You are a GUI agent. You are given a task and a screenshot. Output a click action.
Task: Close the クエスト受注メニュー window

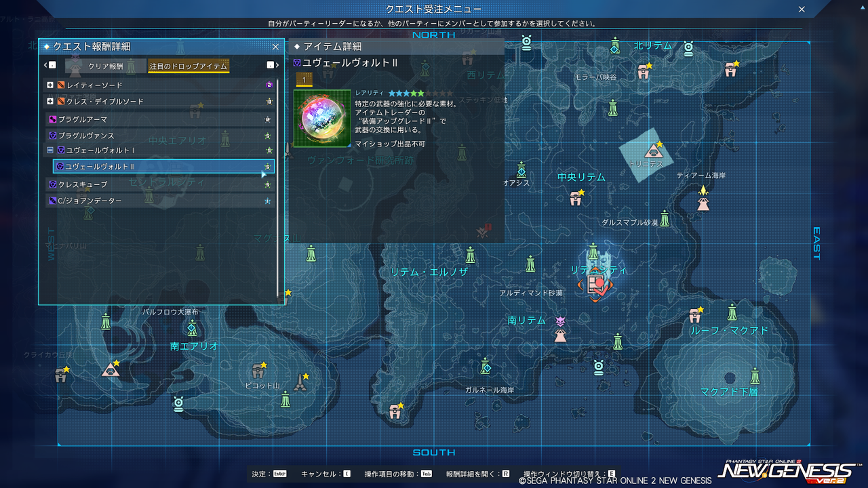(802, 9)
